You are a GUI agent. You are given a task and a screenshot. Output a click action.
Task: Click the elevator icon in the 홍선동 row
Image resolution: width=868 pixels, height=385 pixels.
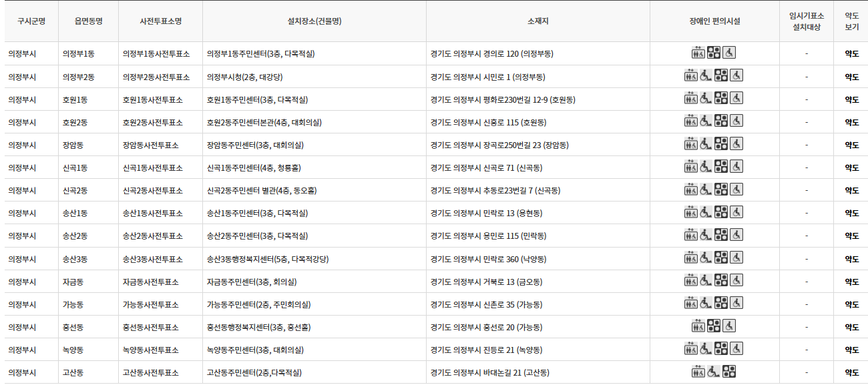click(x=698, y=327)
